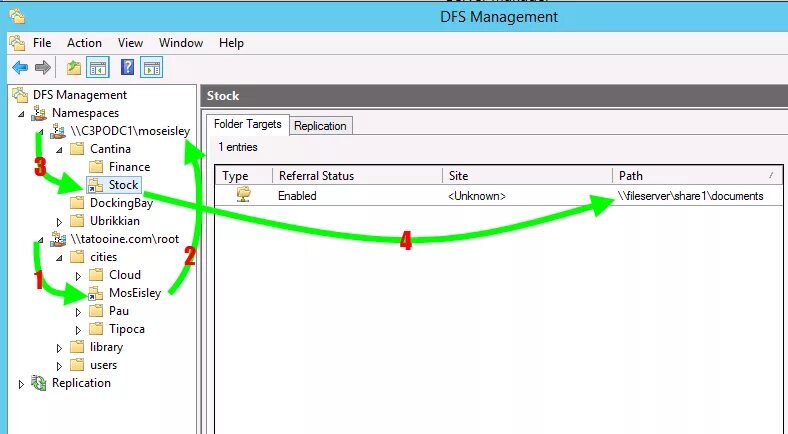Collapse the cities folder node
This screenshot has height=434, width=788.
tap(59, 258)
